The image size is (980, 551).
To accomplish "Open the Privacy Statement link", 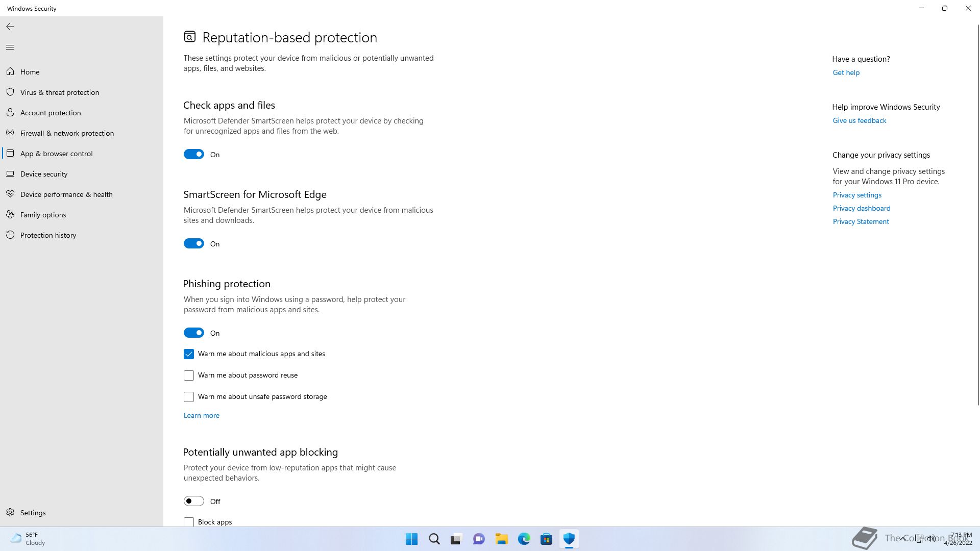I will [861, 221].
